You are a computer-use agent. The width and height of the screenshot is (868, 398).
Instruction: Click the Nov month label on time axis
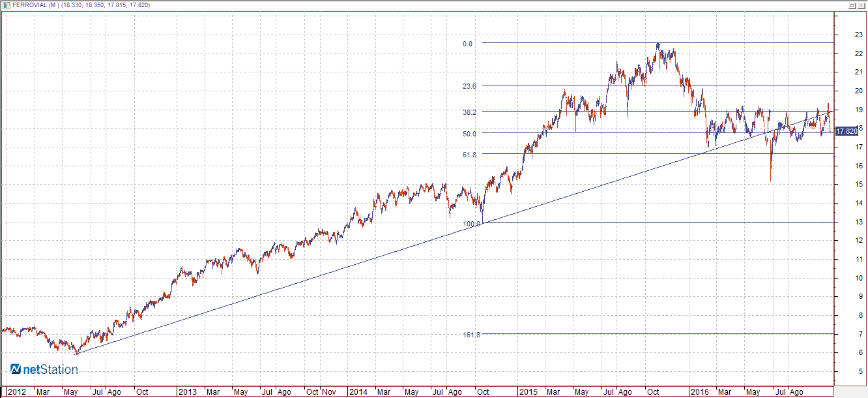330,392
